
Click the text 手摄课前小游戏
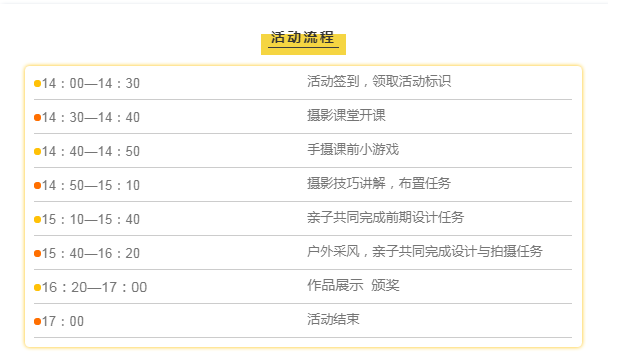[353, 150]
